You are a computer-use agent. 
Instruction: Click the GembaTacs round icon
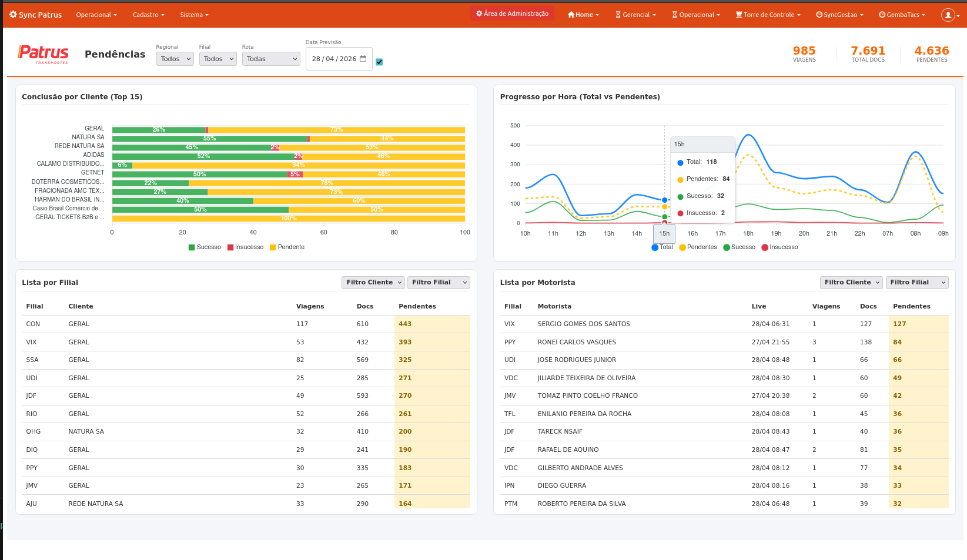click(882, 15)
